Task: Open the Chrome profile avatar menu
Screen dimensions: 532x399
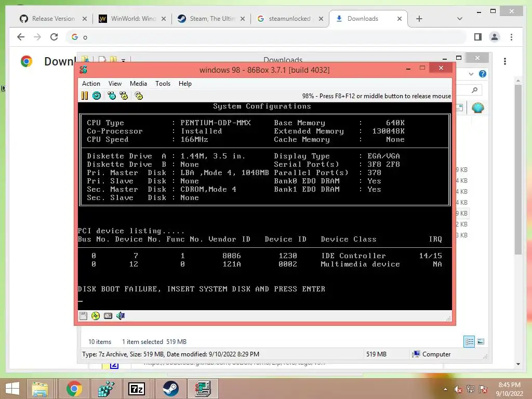Action: click(495, 37)
